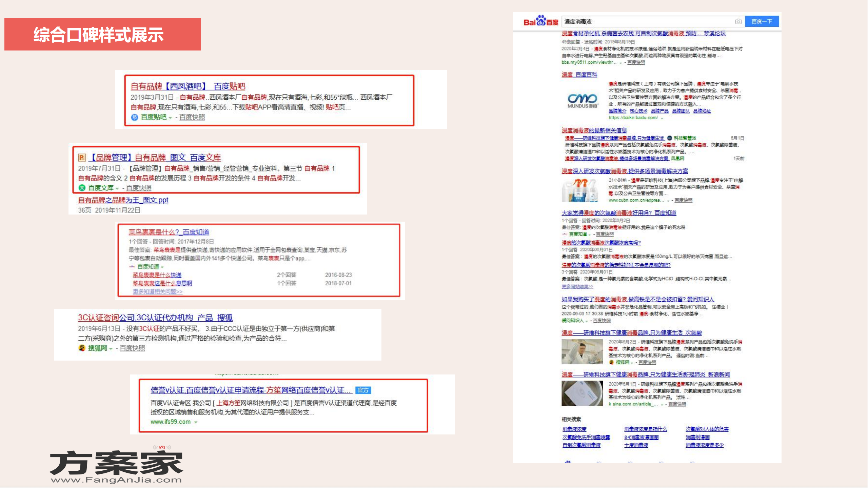868x488 pixels.
Task: Click the 官方 badge beside 信誉v认证 title
Action: coord(363,390)
